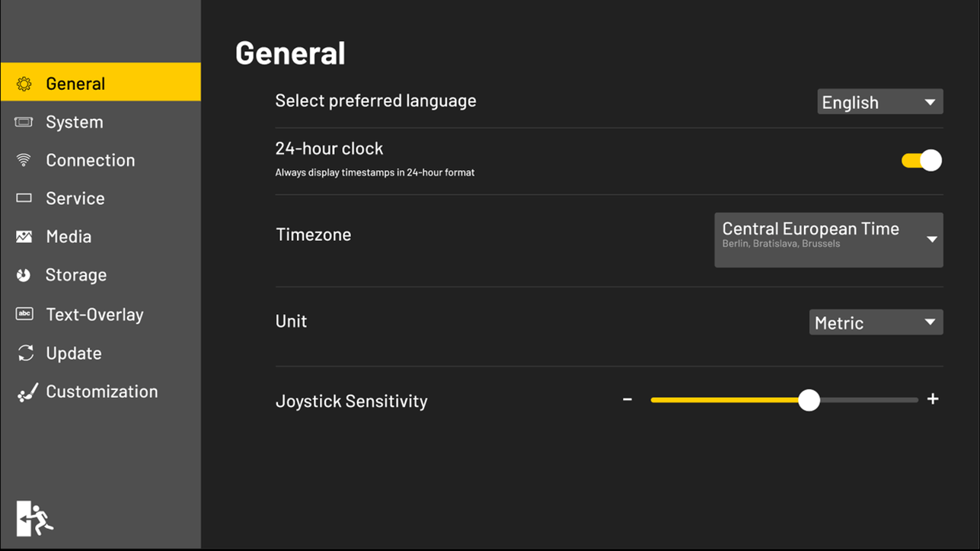
Task: Click the System icon in sidebar
Action: point(24,122)
